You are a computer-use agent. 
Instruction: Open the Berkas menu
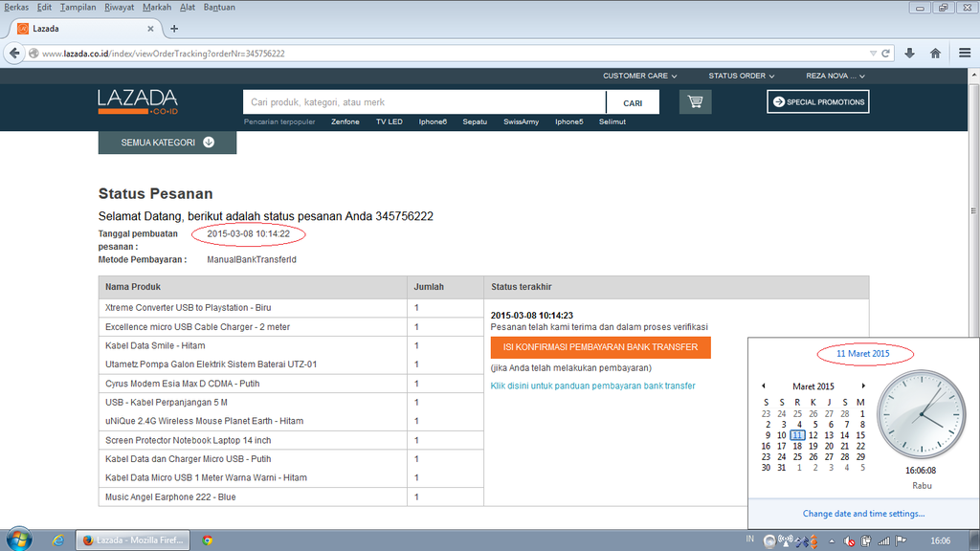(16, 8)
